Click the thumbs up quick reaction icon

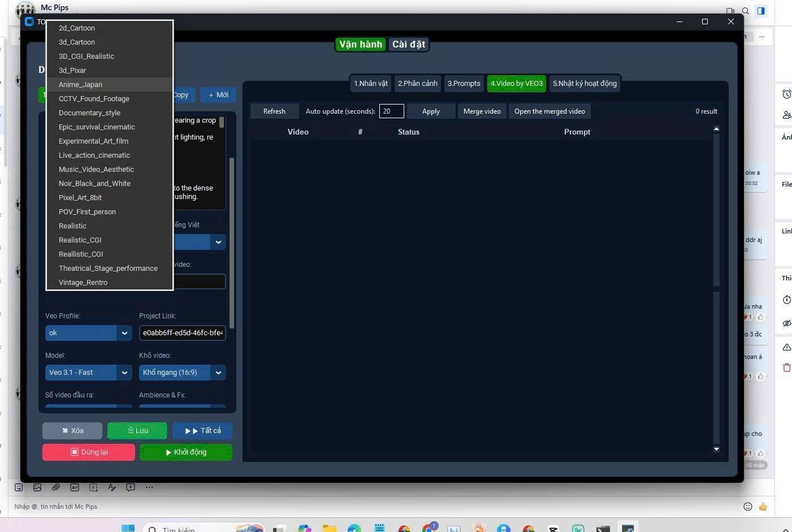coord(763,507)
